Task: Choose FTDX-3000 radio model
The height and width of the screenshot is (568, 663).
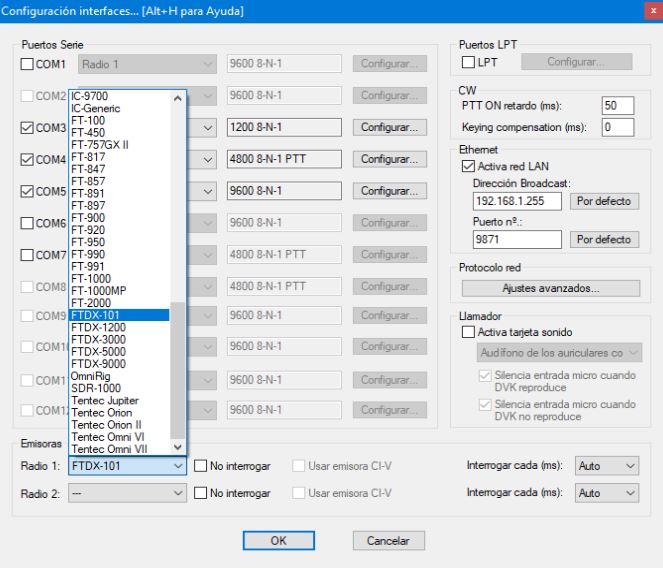Action: [x=120, y=340]
